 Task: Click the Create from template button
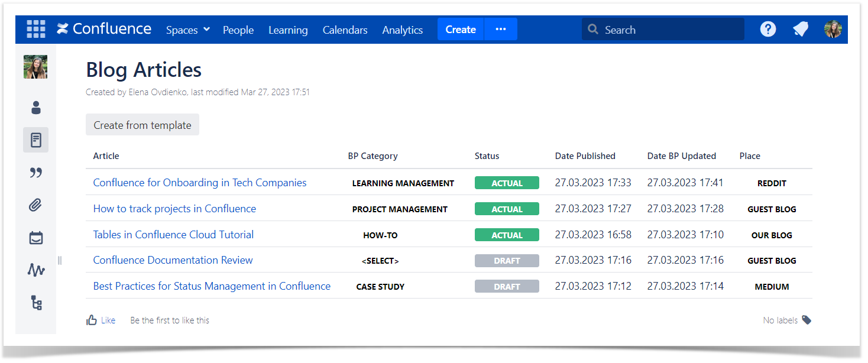[x=142, y=125]
